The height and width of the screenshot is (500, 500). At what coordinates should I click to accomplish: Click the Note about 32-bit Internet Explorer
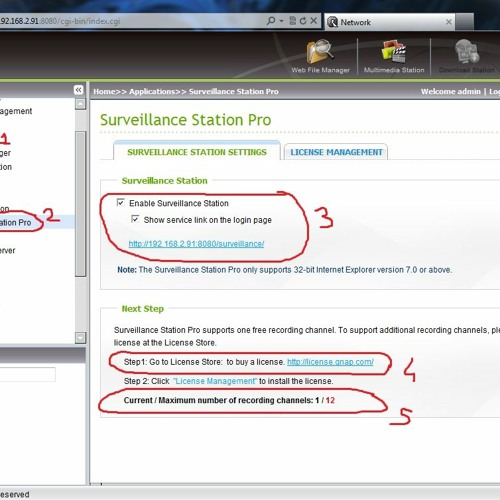tap(285, 270)
